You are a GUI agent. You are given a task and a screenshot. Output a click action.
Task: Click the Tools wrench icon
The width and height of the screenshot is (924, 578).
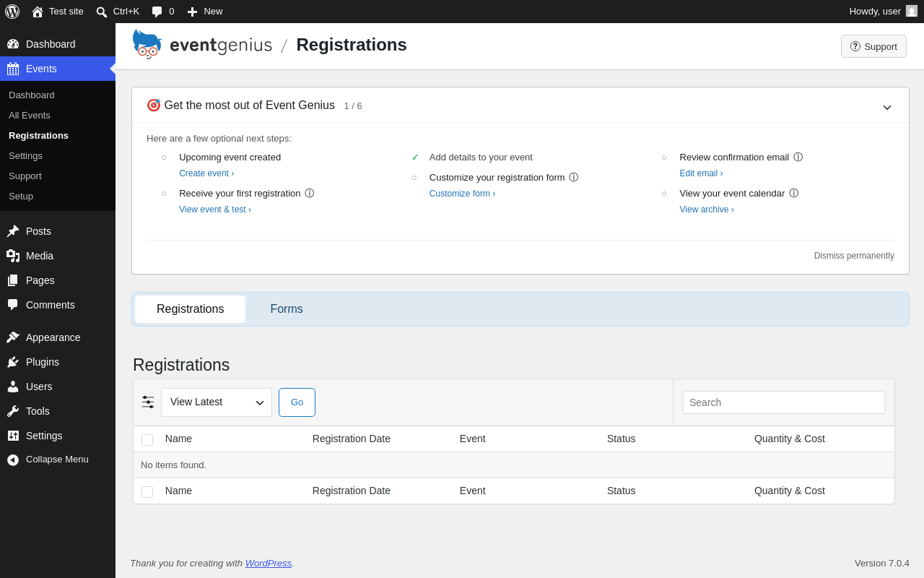coord(13,411)
